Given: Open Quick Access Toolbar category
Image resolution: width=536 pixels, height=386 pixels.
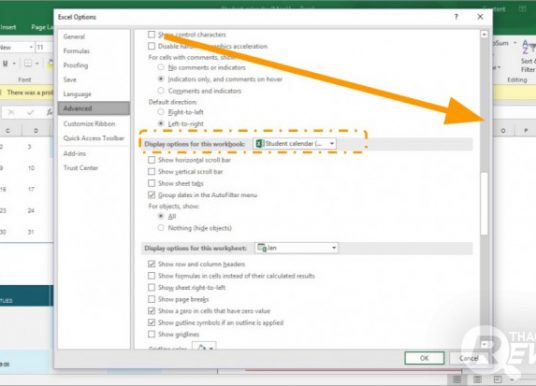Looking at the screenshot, I should (x=94, y=138).
